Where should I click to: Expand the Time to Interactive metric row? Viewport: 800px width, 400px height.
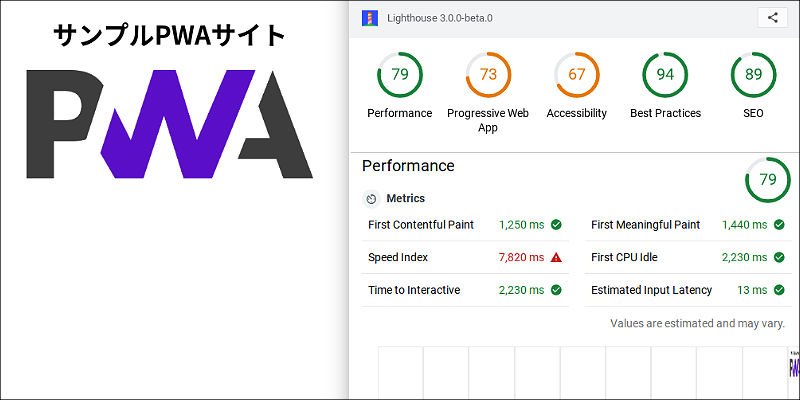click(465, 290)
